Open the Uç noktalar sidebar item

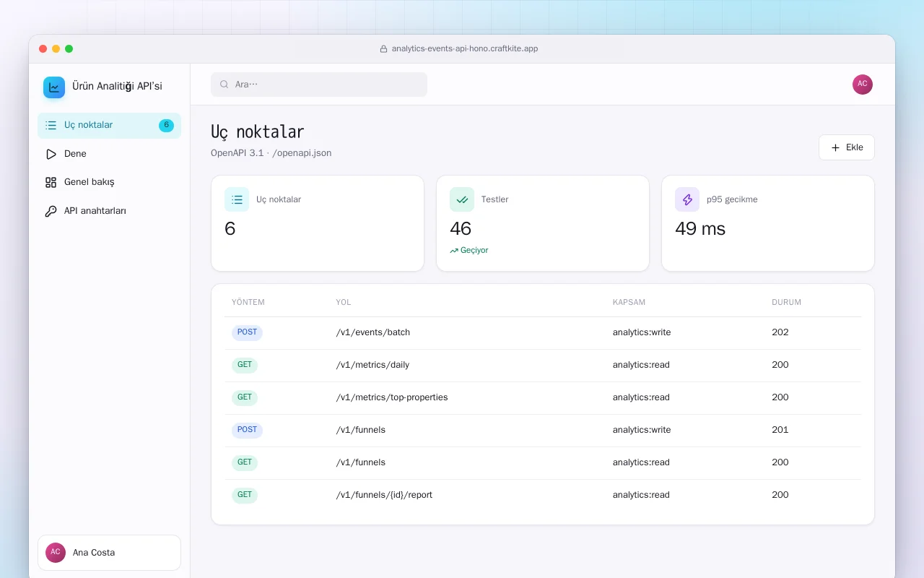tap(109, 125)
